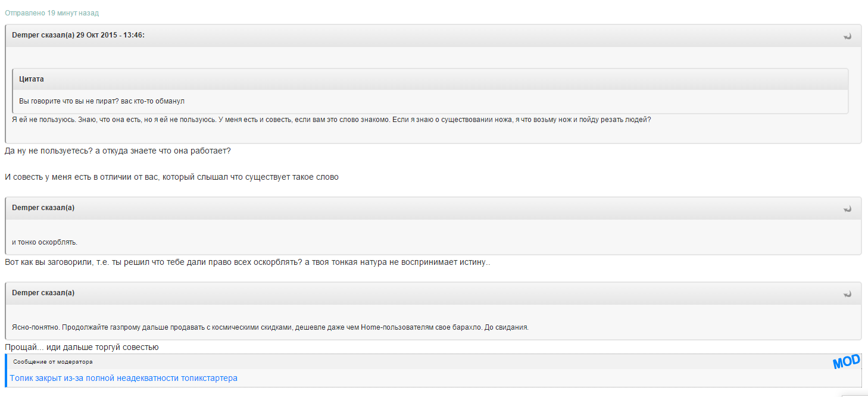Click 'Demper сказал(а) 29 Окт 2015 - 13:46' header
This screenshot has height=397, width=868.
(78, 35)
